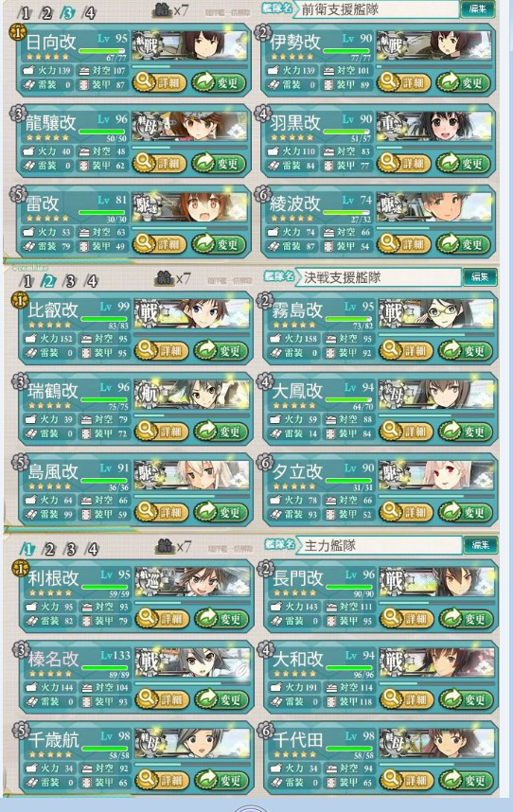View details of 大鳳改
Screen dimensions: 513x812
tap(405, 431)
